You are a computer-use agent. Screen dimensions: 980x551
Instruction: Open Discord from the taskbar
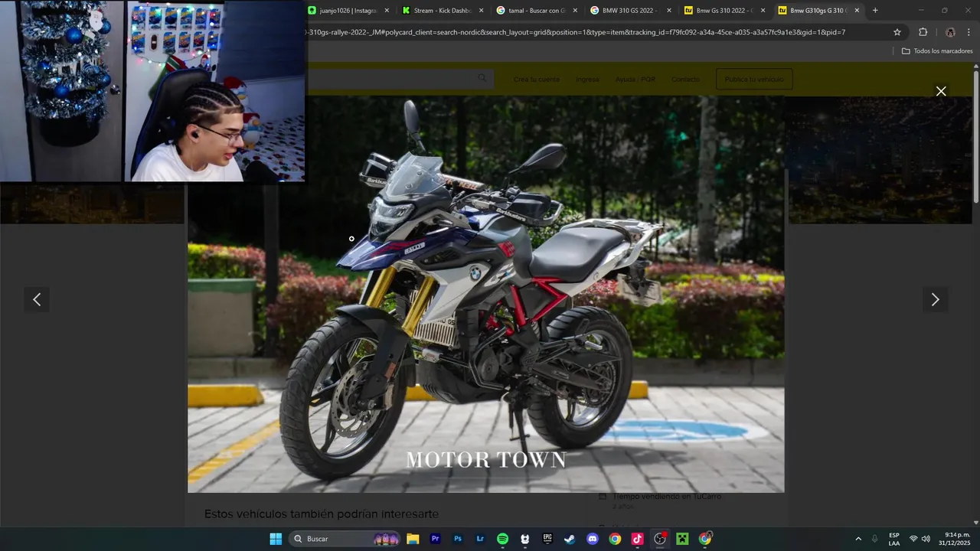pyautogui.click(x=593, y=539)
